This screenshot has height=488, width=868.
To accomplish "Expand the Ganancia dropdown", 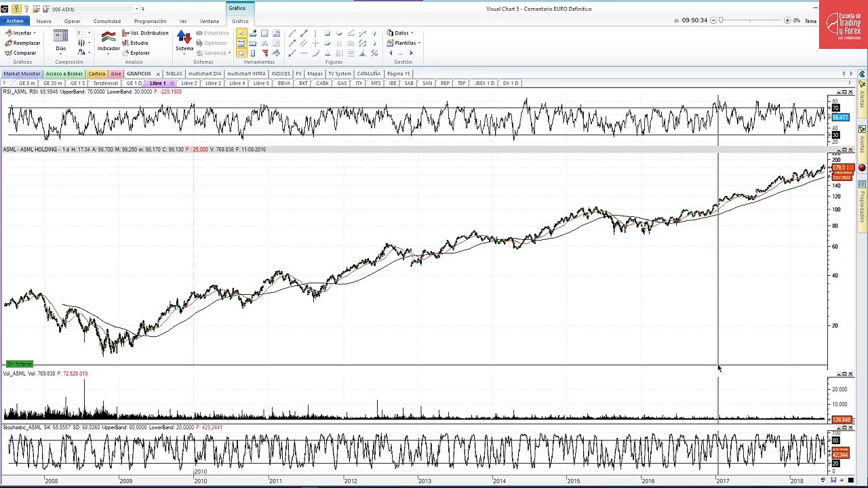I will [x=214, y=53].
